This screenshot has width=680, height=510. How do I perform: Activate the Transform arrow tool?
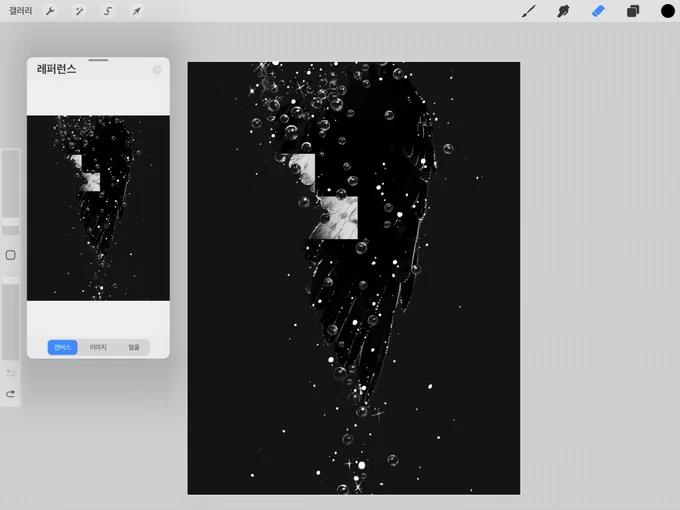point(137,11)
